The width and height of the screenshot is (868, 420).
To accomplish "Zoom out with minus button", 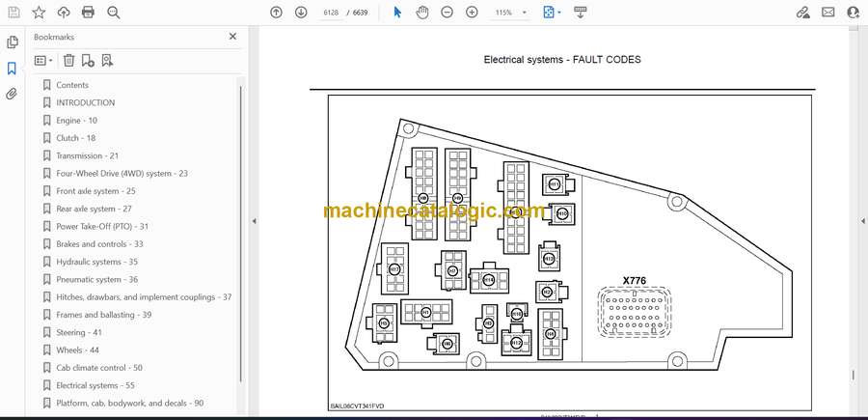I will click(447, 13).
